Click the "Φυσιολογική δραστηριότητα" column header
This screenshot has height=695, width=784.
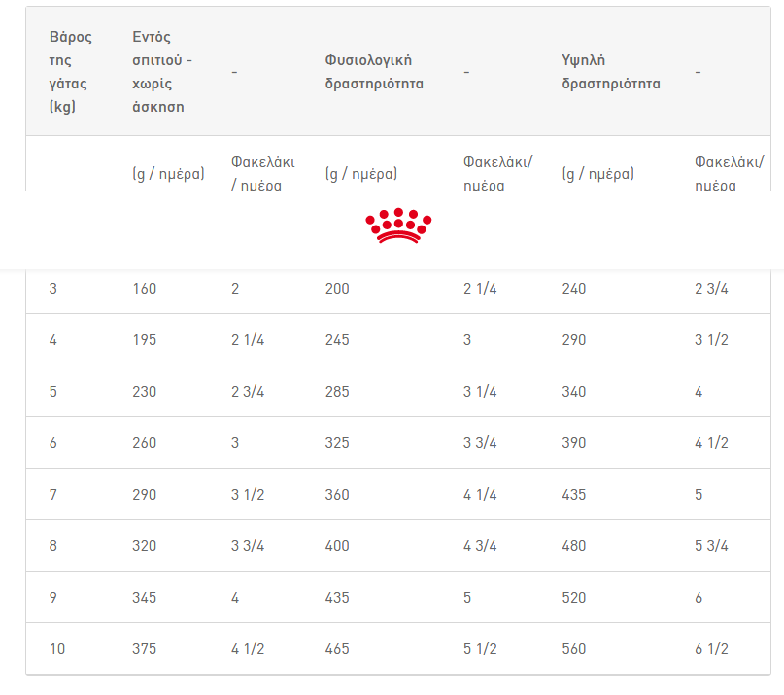click(x=374, y=72)
